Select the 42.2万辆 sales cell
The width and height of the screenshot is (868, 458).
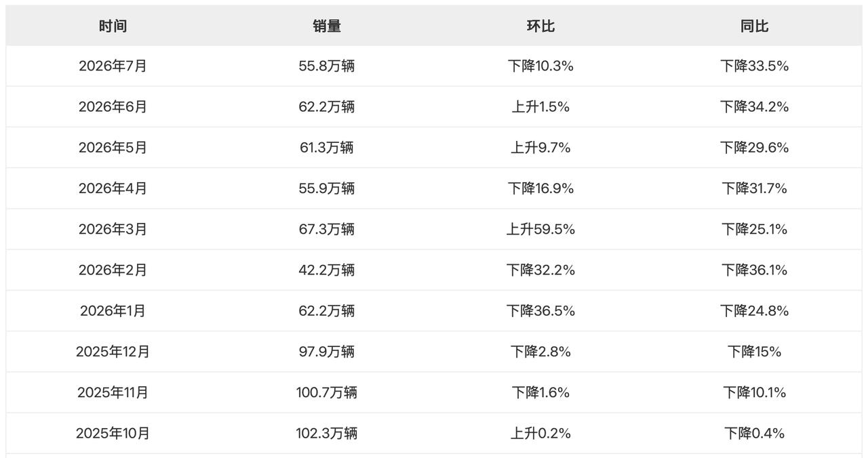coord(326,270)
